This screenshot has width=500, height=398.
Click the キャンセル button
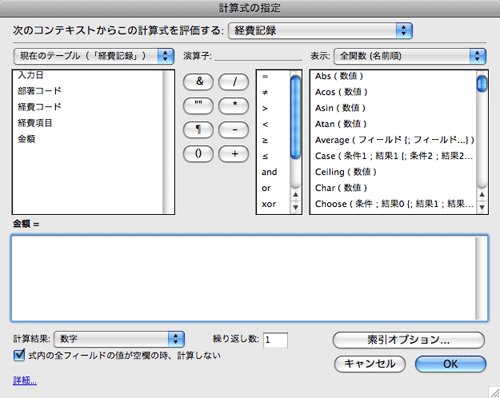pos(370,364)
